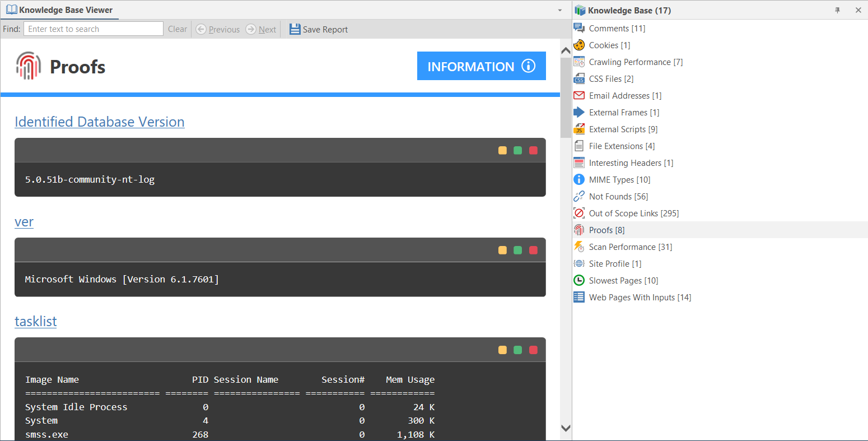
Task: Click the Scan Performance lightning icon
Action: tap(578, 247)
